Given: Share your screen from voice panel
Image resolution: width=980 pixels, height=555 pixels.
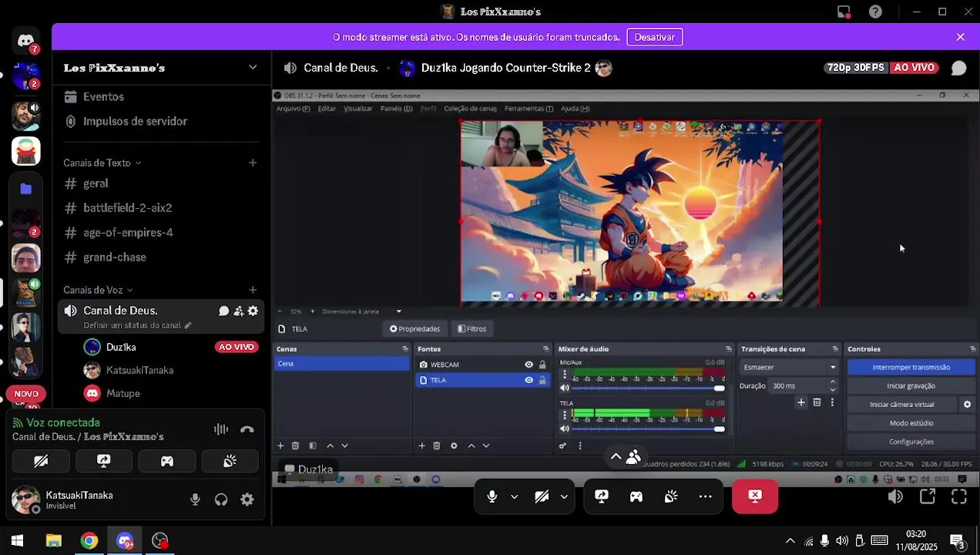Looking at the screenshot, I should tap(104, 461).
